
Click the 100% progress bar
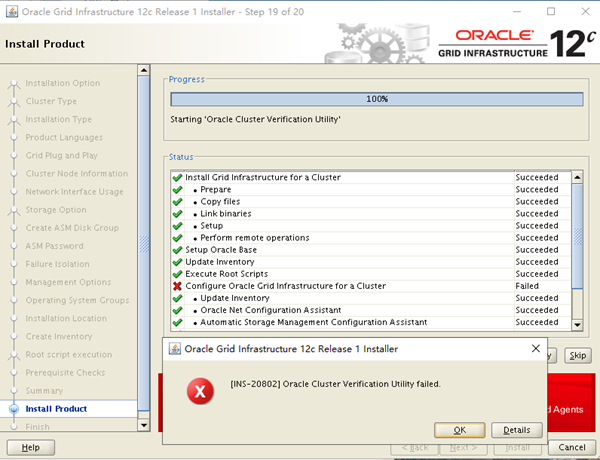(377, 99)
